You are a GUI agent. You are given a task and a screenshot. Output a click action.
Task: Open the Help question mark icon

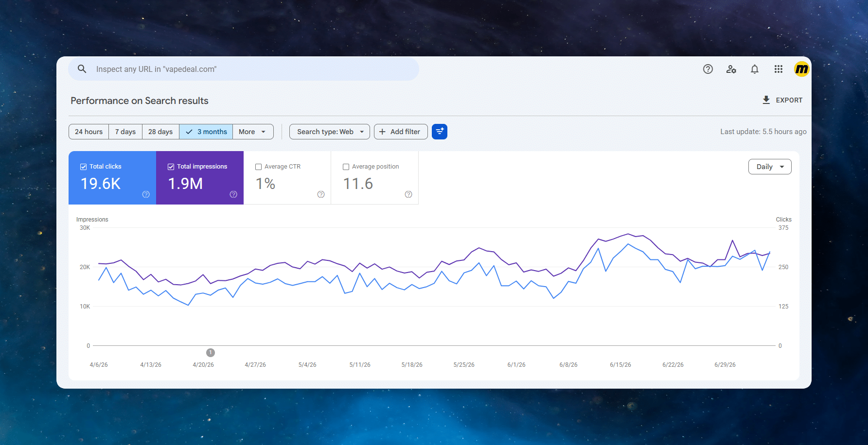pos(708,69)
